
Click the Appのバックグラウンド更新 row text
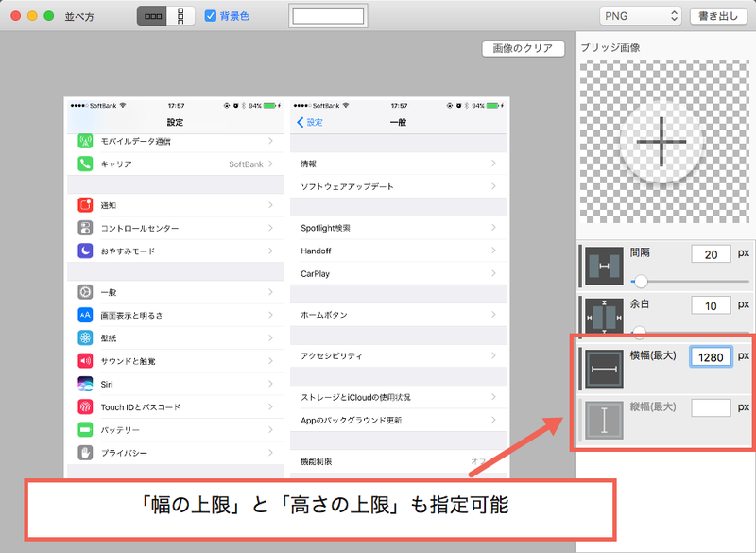(x=352, y=420)
